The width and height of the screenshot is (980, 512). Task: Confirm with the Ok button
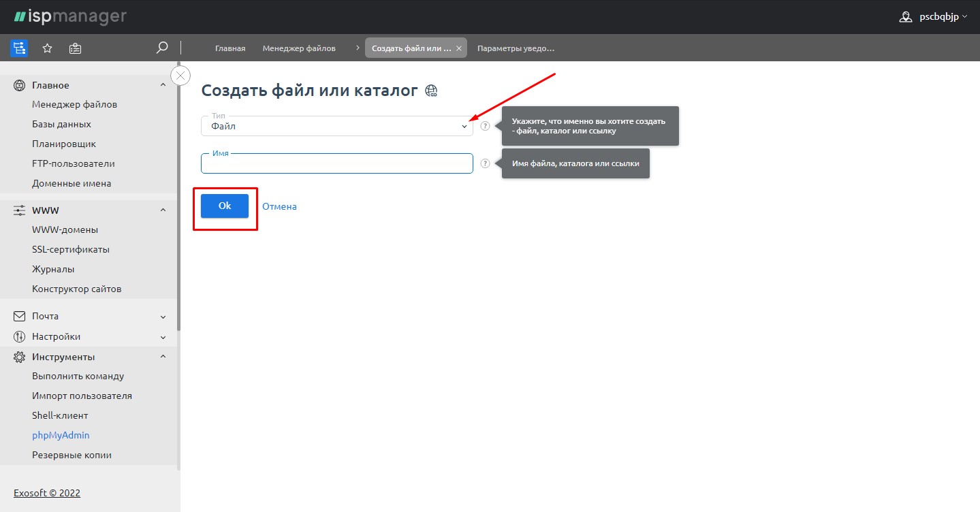click(225, 206)
